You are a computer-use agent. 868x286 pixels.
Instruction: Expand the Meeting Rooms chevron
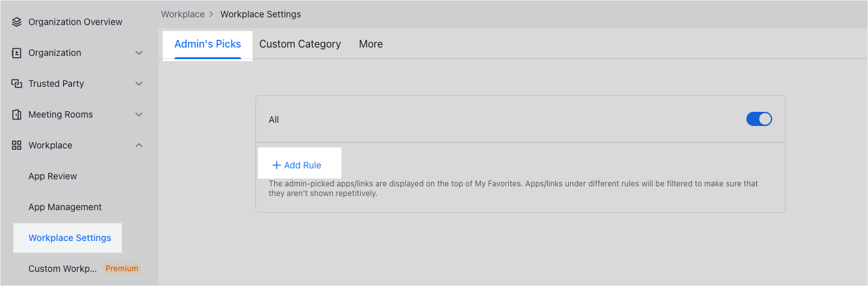tap(139, 114)
